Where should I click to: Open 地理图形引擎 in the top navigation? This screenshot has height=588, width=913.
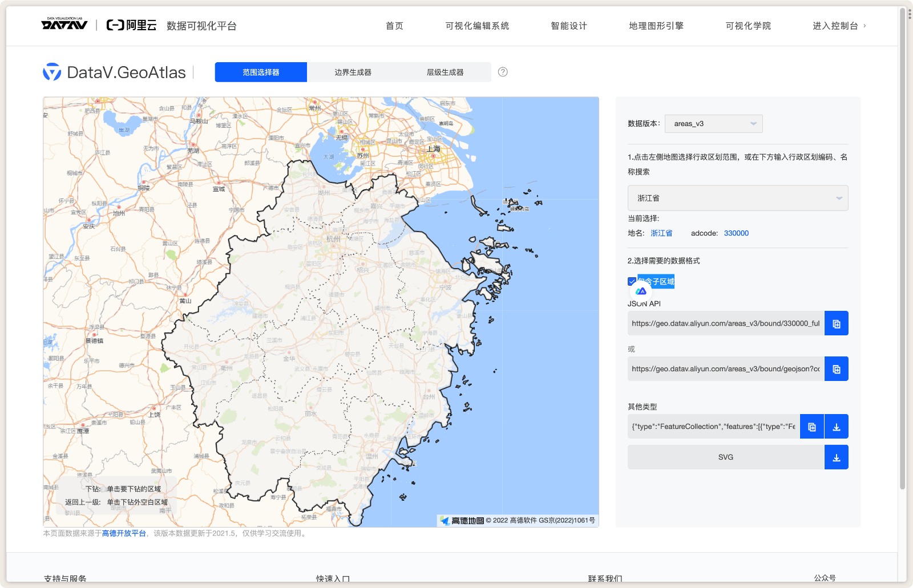656,26
